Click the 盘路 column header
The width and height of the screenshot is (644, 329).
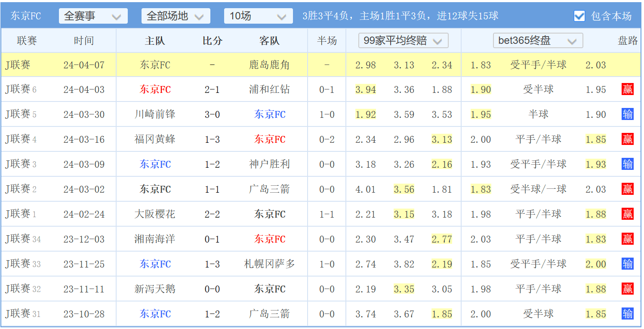coord(628,41)
